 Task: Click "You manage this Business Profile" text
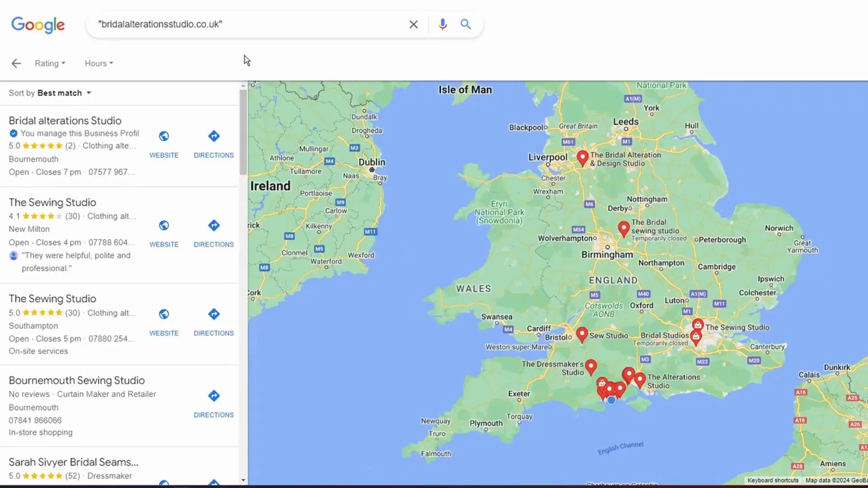pos(80,134)
